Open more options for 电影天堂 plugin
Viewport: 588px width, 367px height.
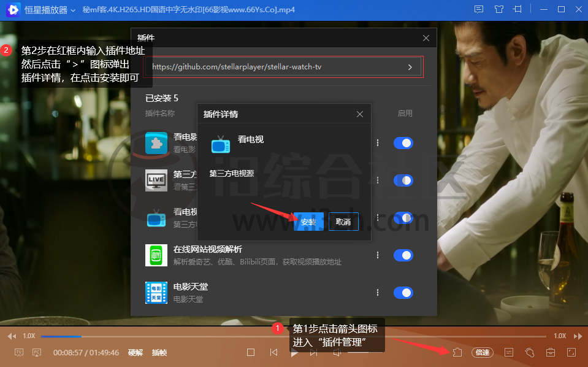pos(378,293)
